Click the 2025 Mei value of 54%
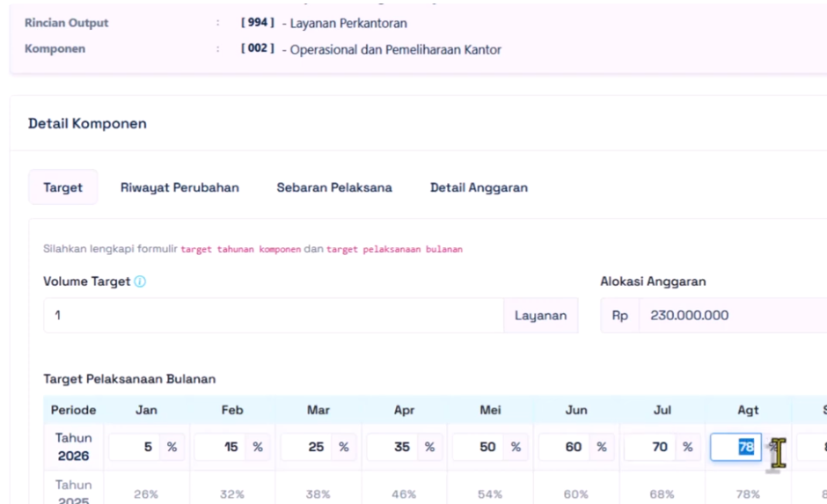The image size is (827, 504). (489, 493)
